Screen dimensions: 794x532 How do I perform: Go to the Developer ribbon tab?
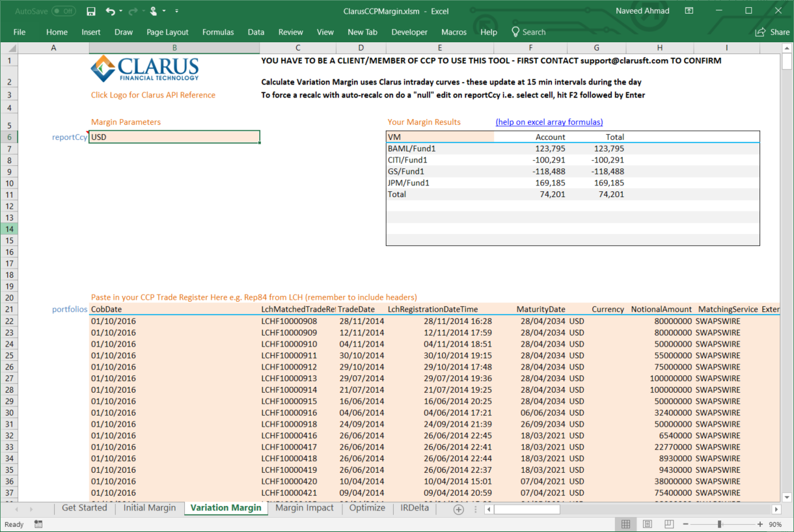coord(409,32)
